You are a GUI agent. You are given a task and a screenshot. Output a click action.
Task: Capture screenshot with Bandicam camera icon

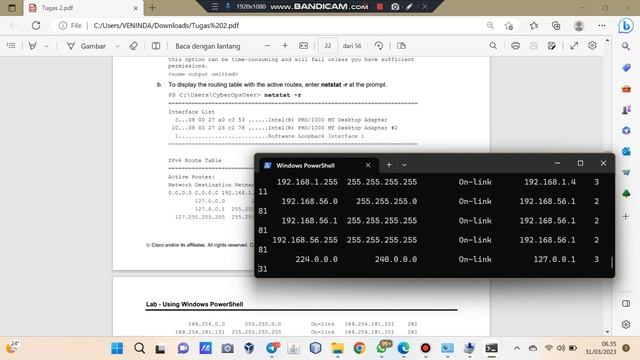[x=395, y=7]
